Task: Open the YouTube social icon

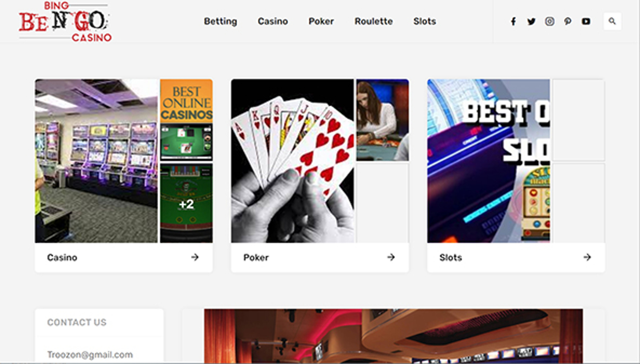Action: click(x=586, y=21)
